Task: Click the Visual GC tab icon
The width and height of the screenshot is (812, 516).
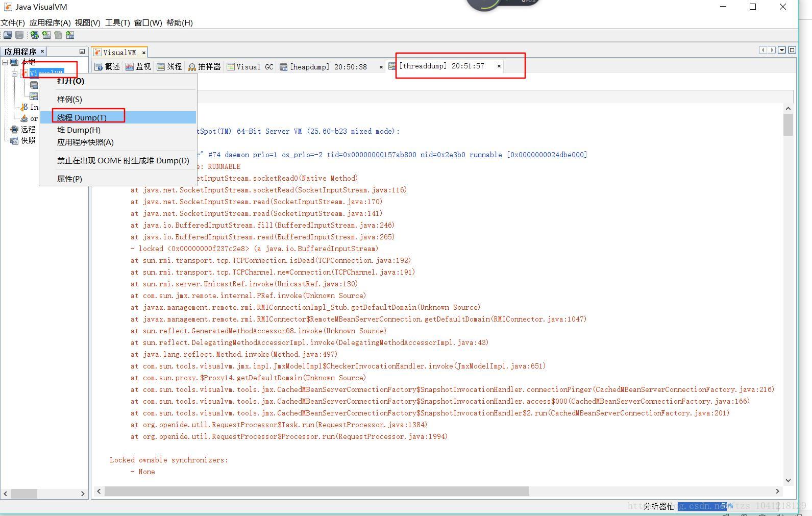Action: pos(231,67)
